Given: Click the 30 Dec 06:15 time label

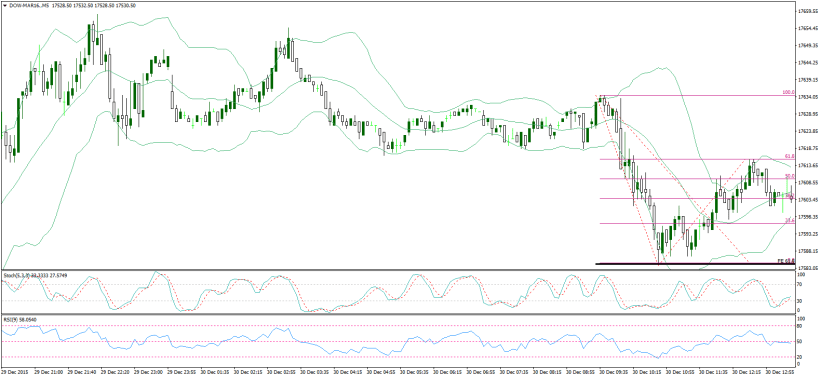Looking at the screenshot, I should [448, 373].
